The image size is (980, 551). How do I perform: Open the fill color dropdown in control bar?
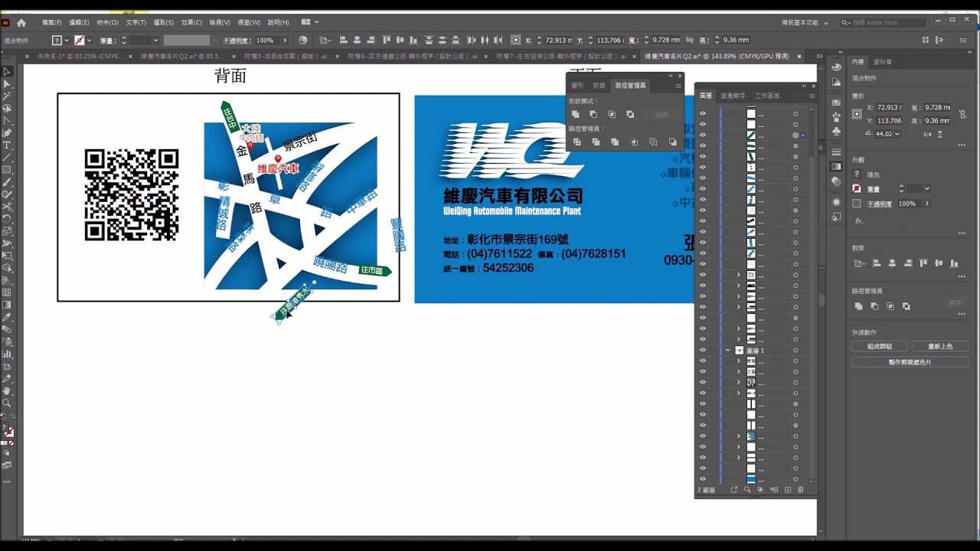pyautogui.click(x=67, y=41)
